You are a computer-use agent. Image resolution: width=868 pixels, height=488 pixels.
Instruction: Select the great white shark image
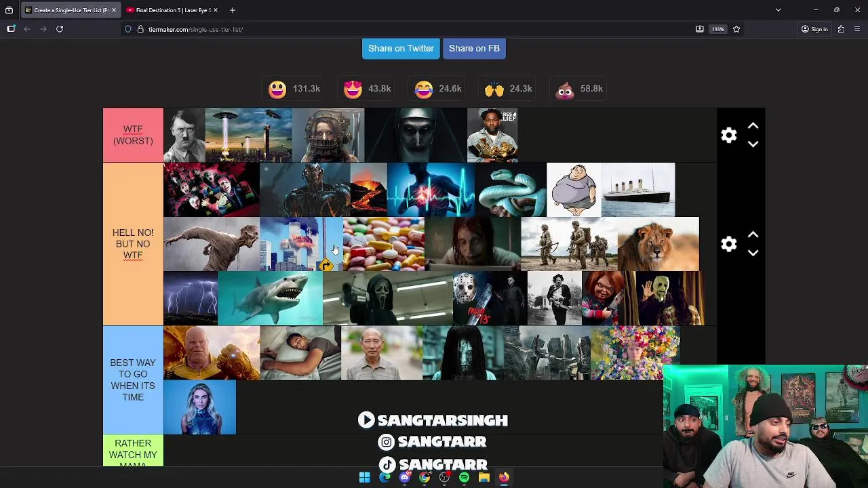point(270,298)
